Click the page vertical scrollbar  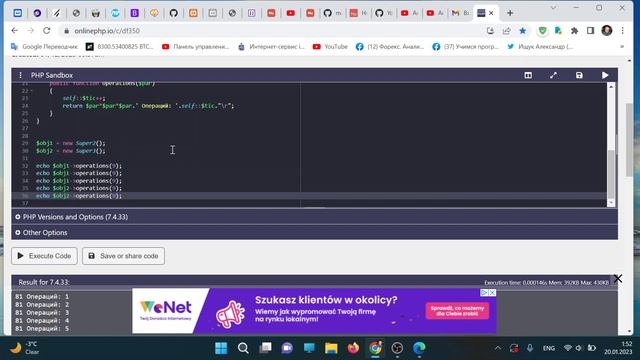coord(629,140)
